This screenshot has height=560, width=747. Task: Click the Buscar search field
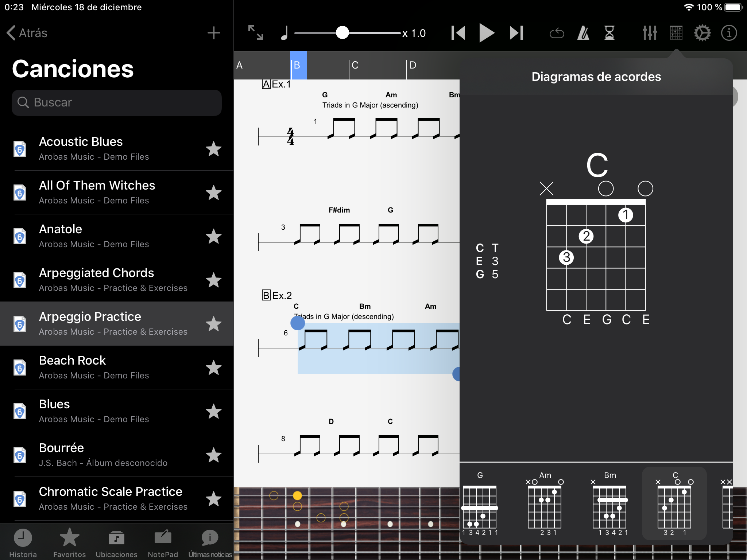117,102
